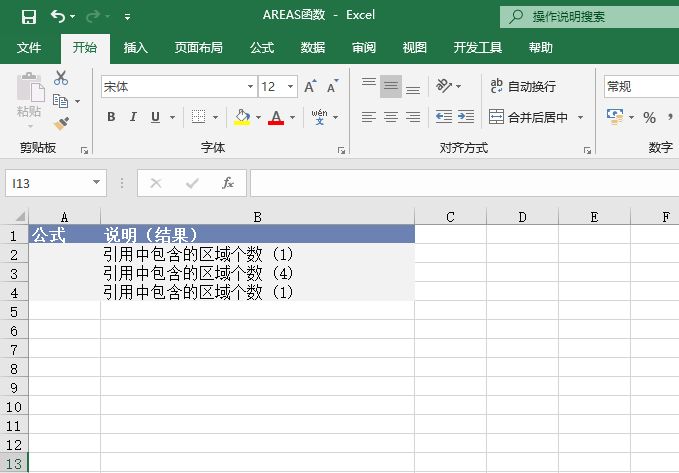Screen dimensions: 679x473
Task: Switch to the 插入 (Insert) tab
Action: (x=136, y=47)
